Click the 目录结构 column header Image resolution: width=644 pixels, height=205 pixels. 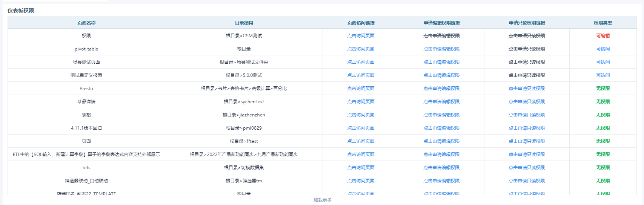244,23
